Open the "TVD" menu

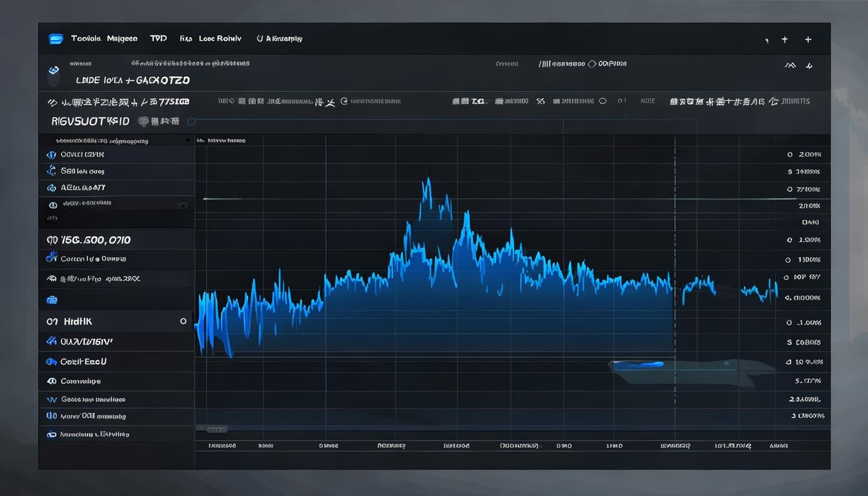158,39
